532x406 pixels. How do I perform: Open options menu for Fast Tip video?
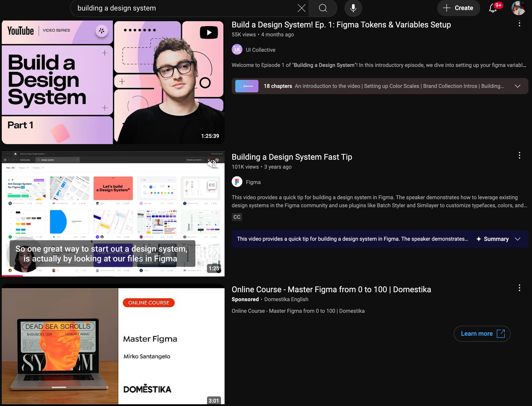(519, 155)
